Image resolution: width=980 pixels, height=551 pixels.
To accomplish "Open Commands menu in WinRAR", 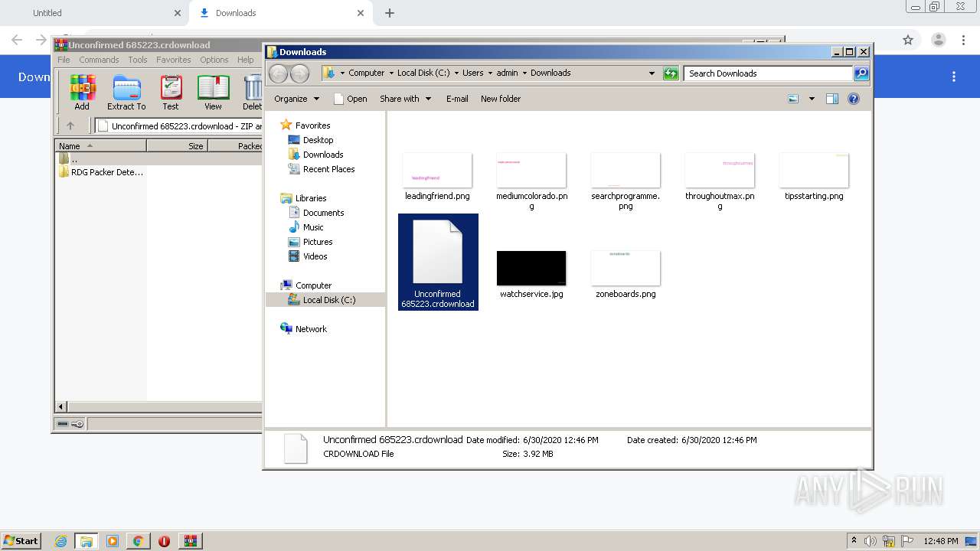I will click(x=99, y=60).
